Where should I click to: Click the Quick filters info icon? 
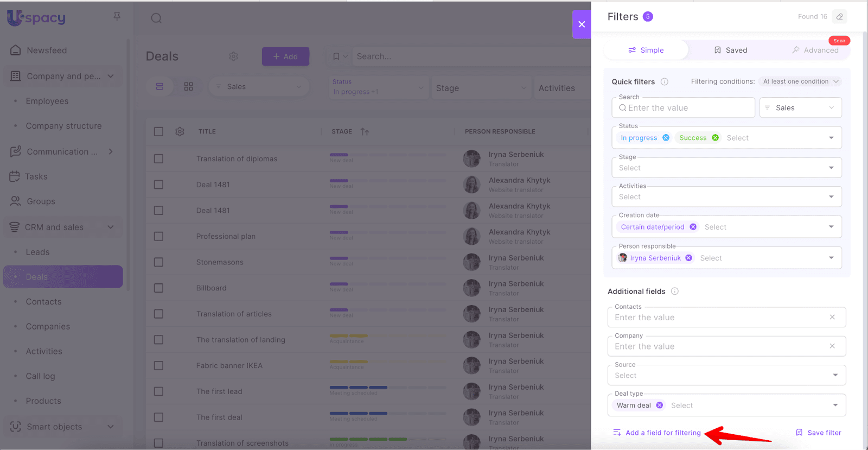(664, 82)
